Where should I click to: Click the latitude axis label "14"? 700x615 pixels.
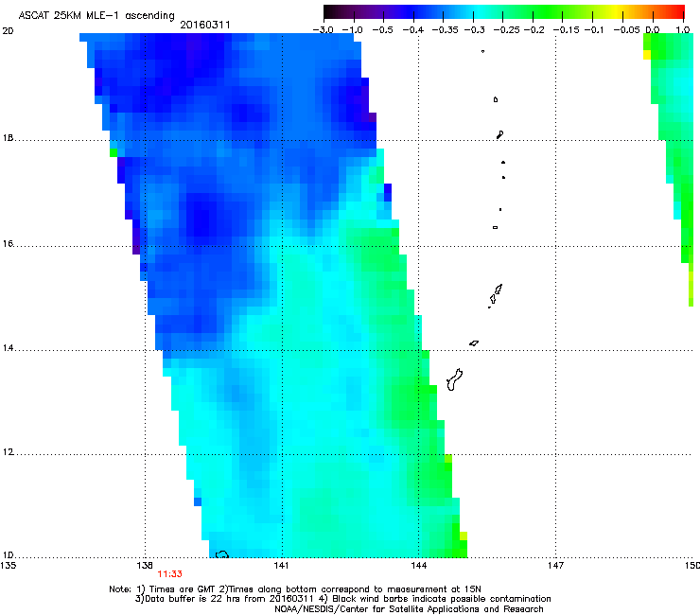tap(8, 348)
